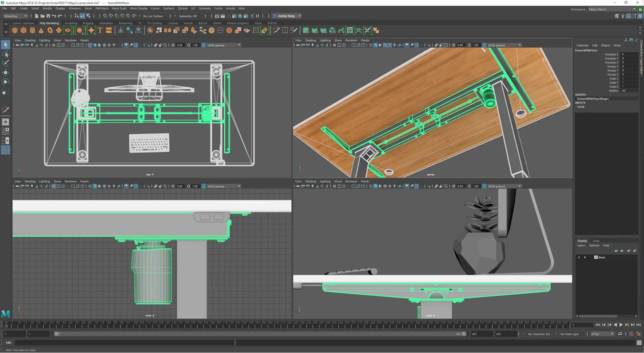Select the frameWithMoorShape node under SHAPES
The image size is (644, 353).
[x=592, y=99]
